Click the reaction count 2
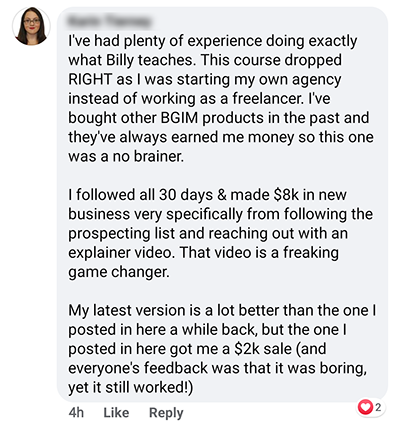 [x=378, y=407]
